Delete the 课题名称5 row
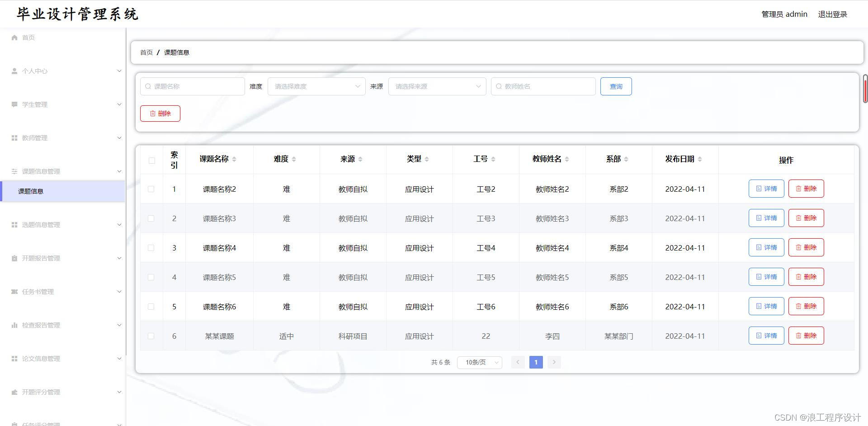The width and height of the screenshot is (868, 426). point(806,277)
